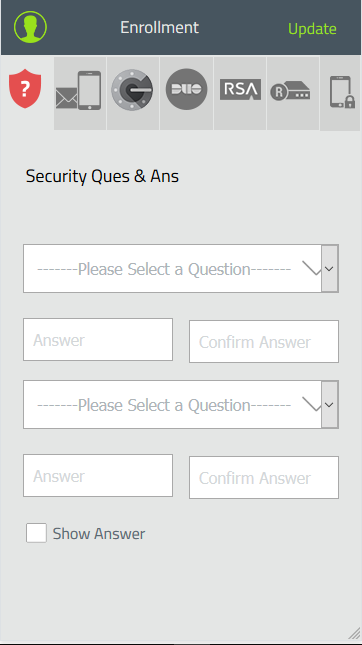Image resolution: width=362 pixels, height=645 pixels.
Task: Open the email and phone enrollment icon
Action: (80, 93)
